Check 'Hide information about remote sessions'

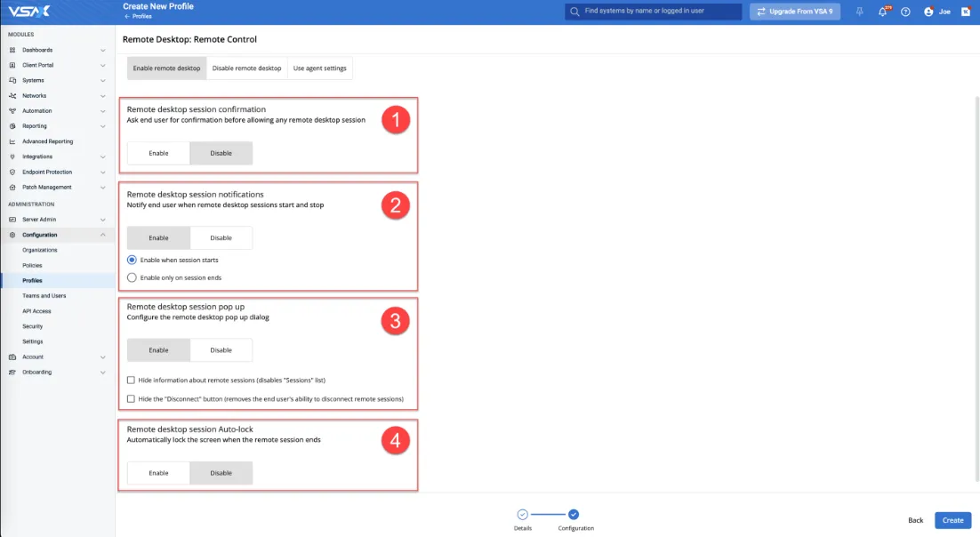pos(132,380)
